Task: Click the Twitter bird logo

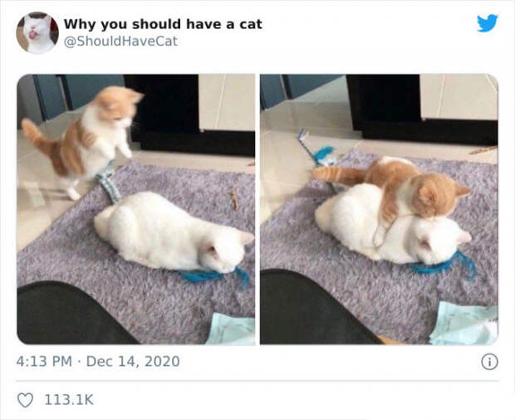Action: pyautogui.click(x=488, y=23)
